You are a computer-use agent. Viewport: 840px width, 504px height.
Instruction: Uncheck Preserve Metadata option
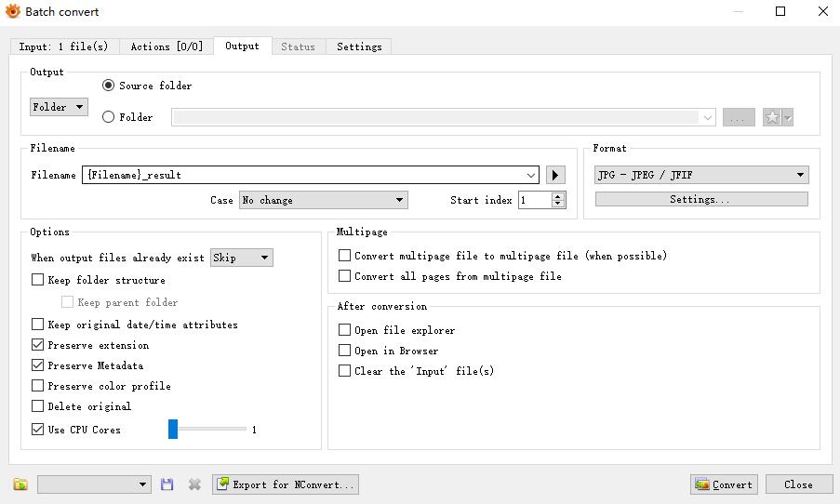coord(38,365)
